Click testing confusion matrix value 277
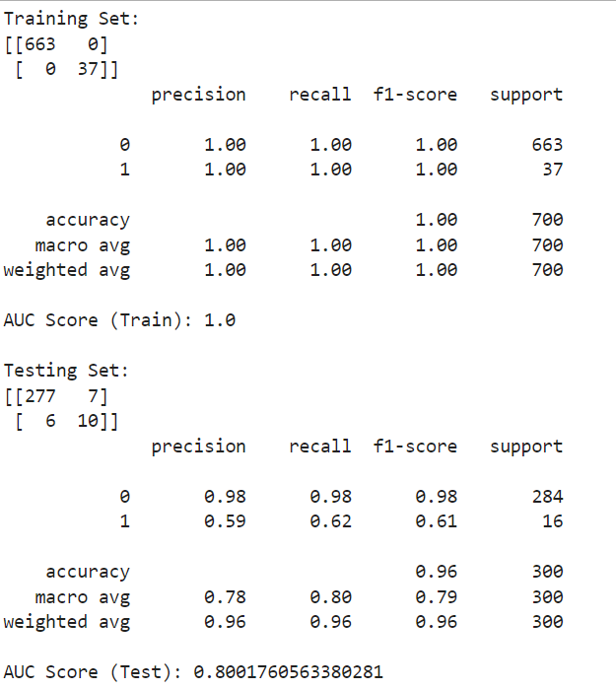 point(40,396)
